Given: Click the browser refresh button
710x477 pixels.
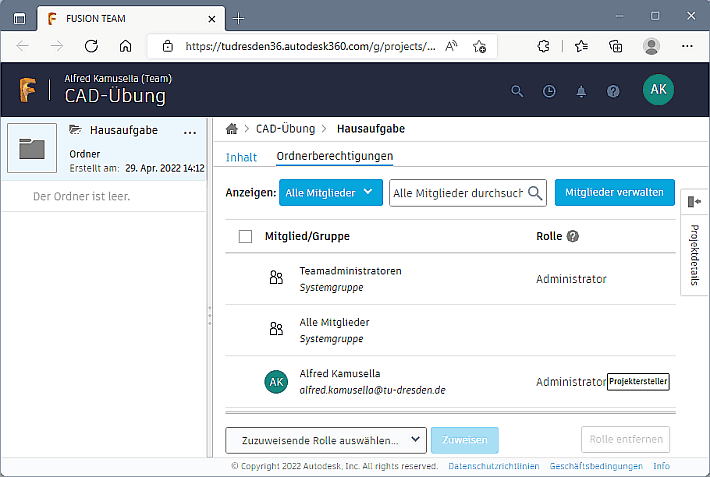Looking at the screenshot, I should pyautogui.click(x=91, y=46).
